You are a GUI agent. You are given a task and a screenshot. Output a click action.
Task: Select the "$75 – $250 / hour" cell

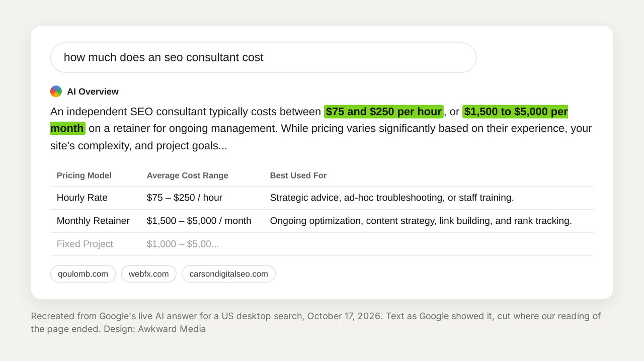click(x=185, y=198)
